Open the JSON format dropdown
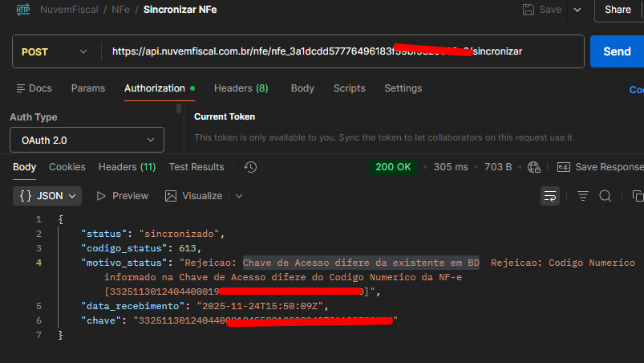Screen dimensions: 644x363 48,196
